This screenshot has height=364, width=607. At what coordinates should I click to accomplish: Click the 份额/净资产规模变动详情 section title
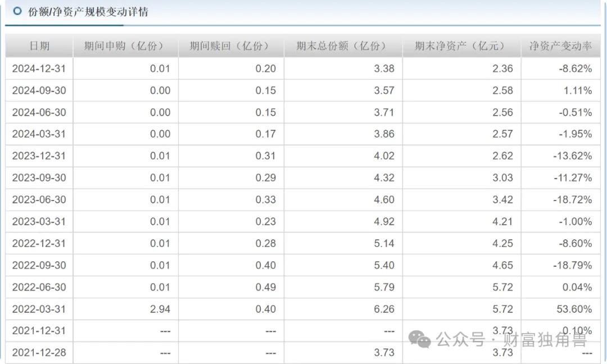tap(88, 12)
